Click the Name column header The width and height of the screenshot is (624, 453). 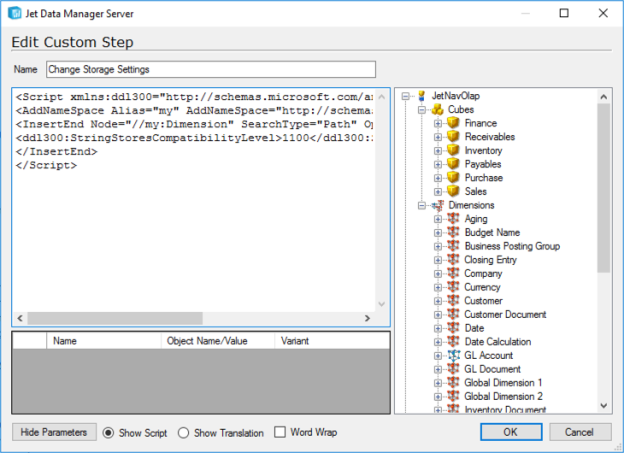coord(104,341)
